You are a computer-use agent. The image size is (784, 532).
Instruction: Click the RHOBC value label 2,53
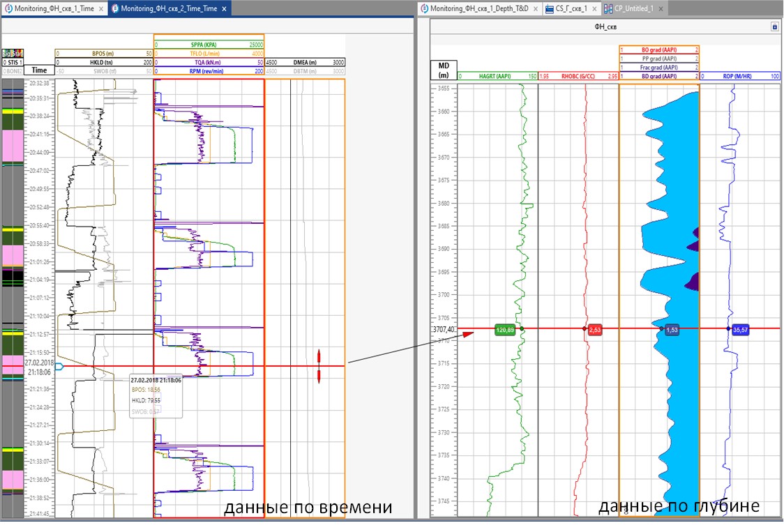(594, 330)
